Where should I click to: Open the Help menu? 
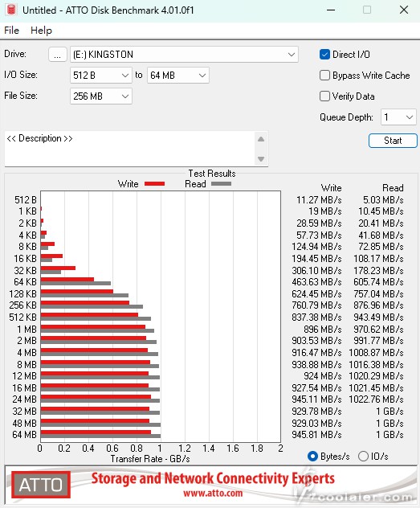[41, 31]
